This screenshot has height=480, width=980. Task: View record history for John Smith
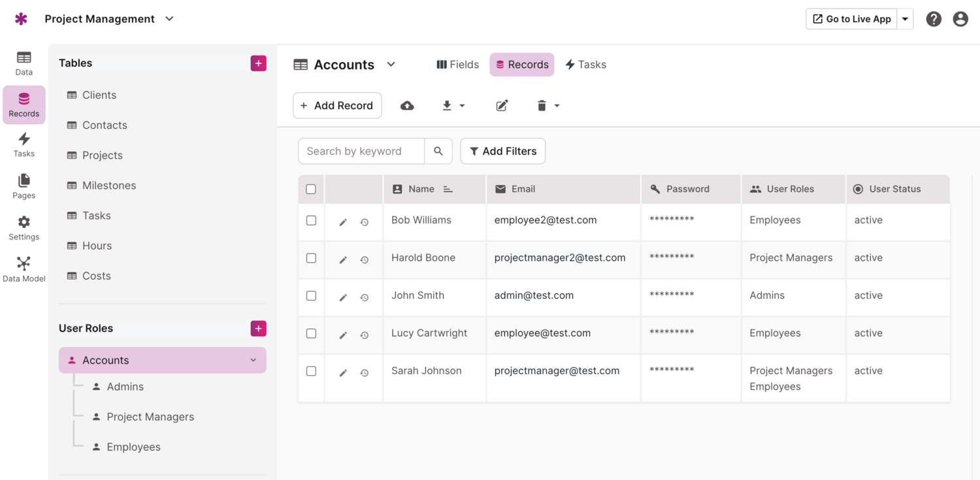pos(365,298)
